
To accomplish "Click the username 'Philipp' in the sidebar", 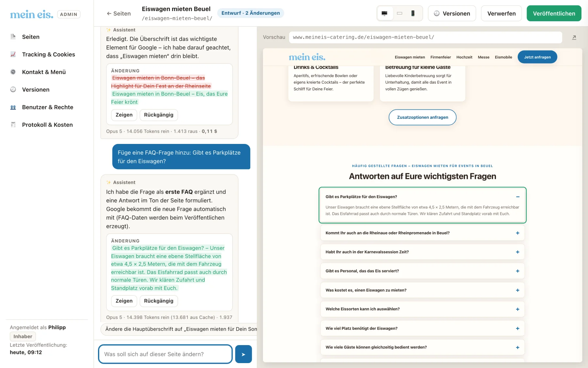I will (x=57, y=327).
